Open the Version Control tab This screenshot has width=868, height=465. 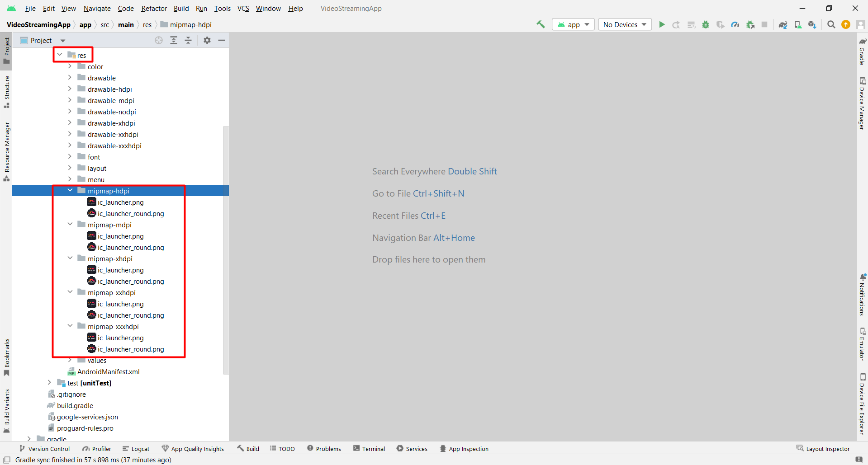click(44, 449)
